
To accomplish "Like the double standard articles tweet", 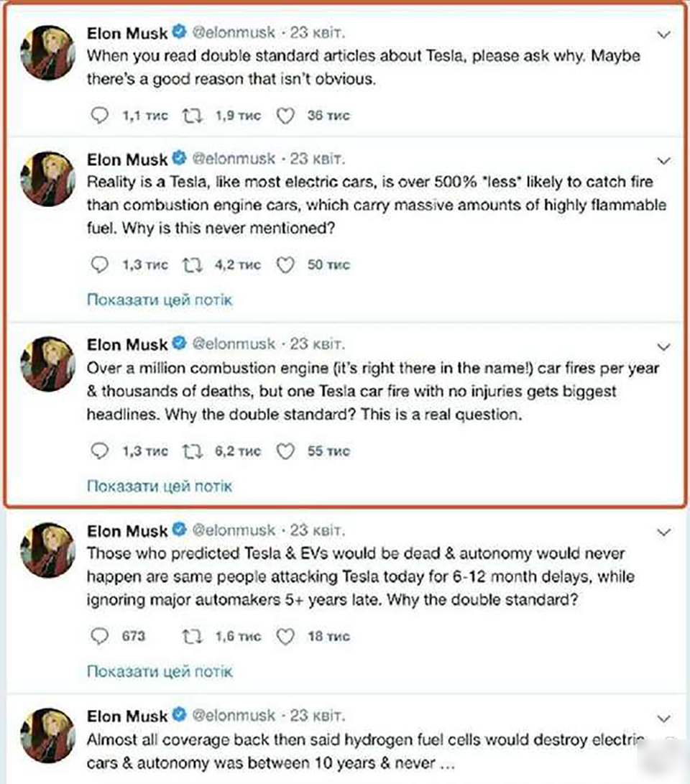I will 285,116.
